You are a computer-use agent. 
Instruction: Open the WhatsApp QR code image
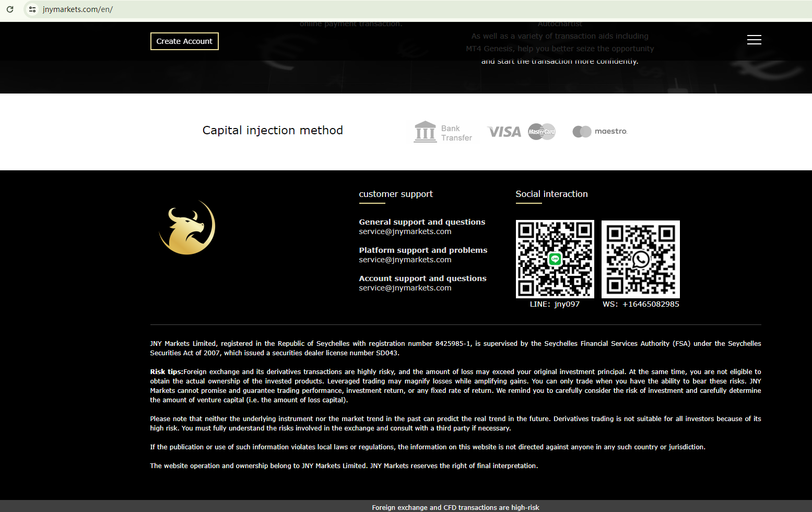pyautogui.click(x=641, y=259)
